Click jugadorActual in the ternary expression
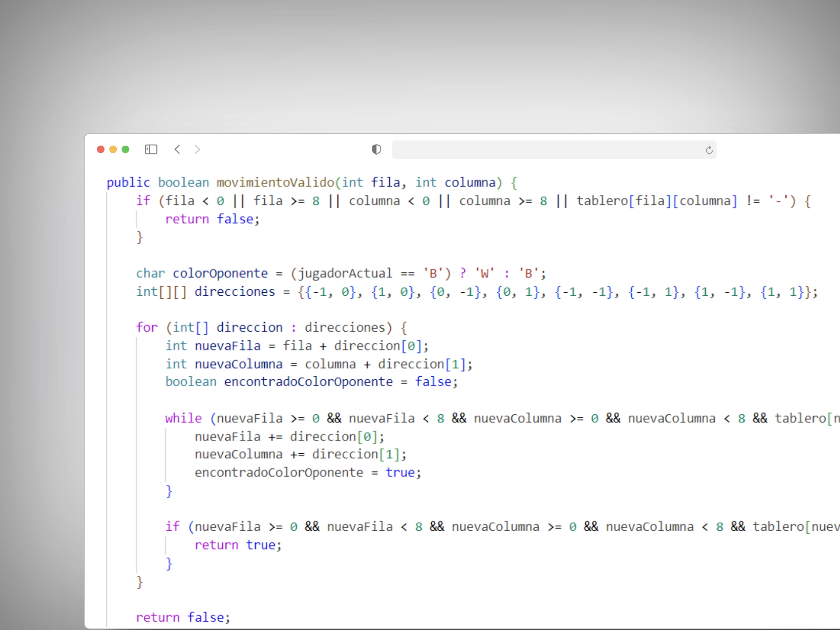This screenshot has width=840, height=630. click(x=345, y=273)
